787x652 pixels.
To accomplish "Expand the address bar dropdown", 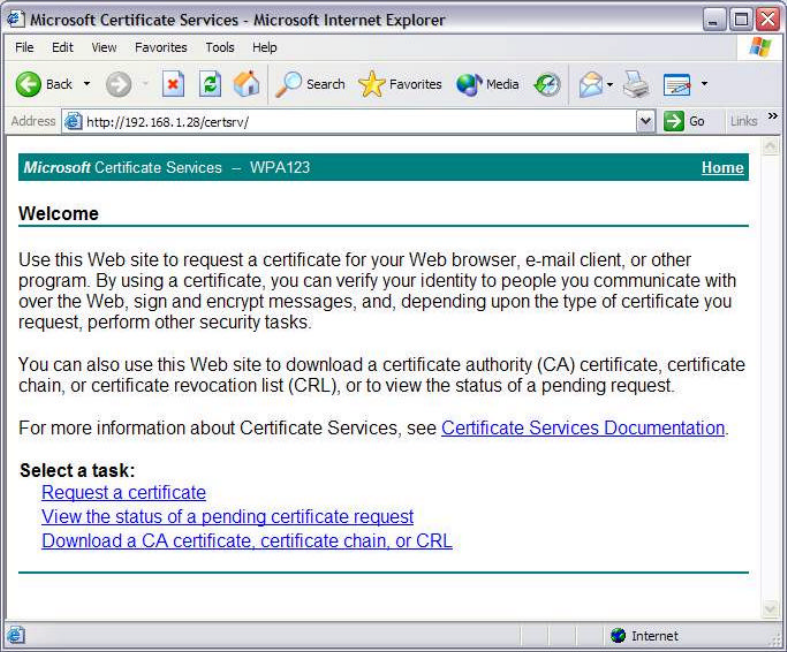I will 645,121.
